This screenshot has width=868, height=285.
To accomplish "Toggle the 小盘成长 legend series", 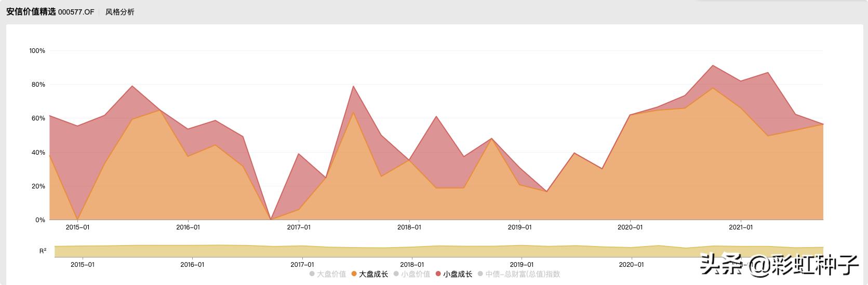I will [454, 274].
